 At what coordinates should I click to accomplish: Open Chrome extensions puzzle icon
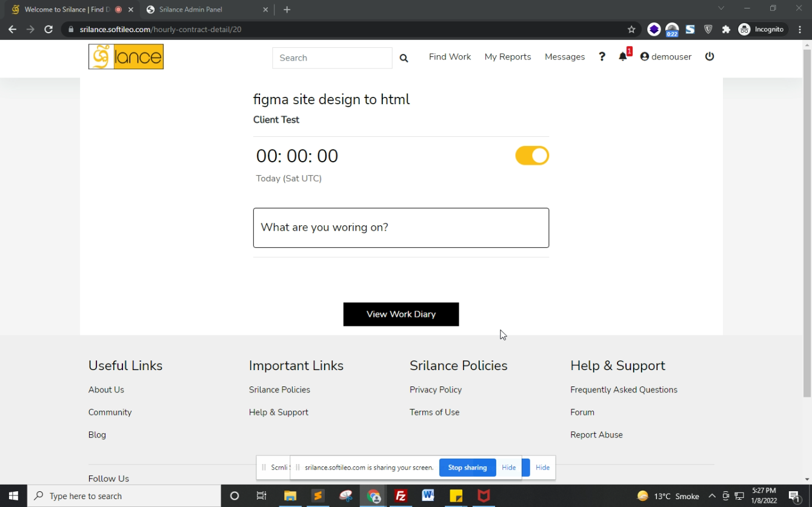[726, 29]
